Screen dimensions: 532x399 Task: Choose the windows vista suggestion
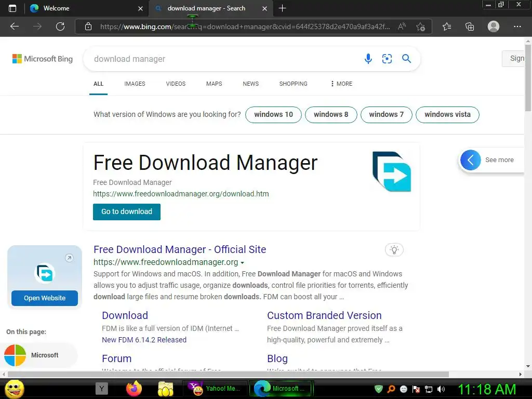click(x=447, y=115)
